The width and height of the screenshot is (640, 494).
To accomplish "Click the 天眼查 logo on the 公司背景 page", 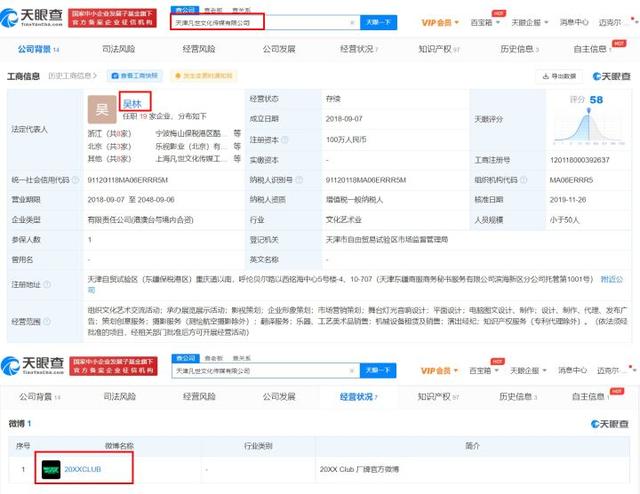I will (32, 18).
